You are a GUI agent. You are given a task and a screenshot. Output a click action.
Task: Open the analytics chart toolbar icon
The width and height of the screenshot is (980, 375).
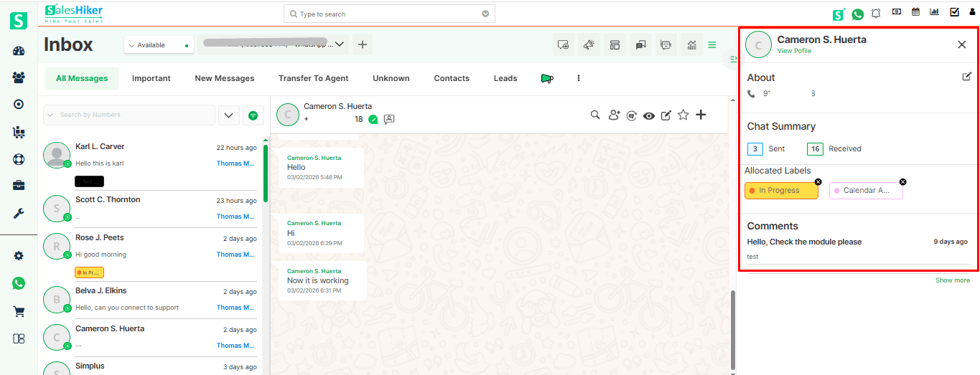[x=691, y=44]
